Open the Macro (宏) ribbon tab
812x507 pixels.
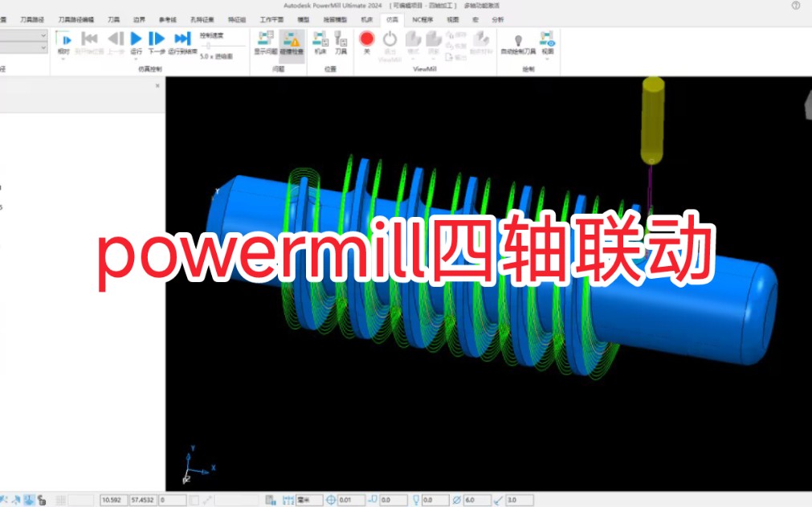click(475, 19)
